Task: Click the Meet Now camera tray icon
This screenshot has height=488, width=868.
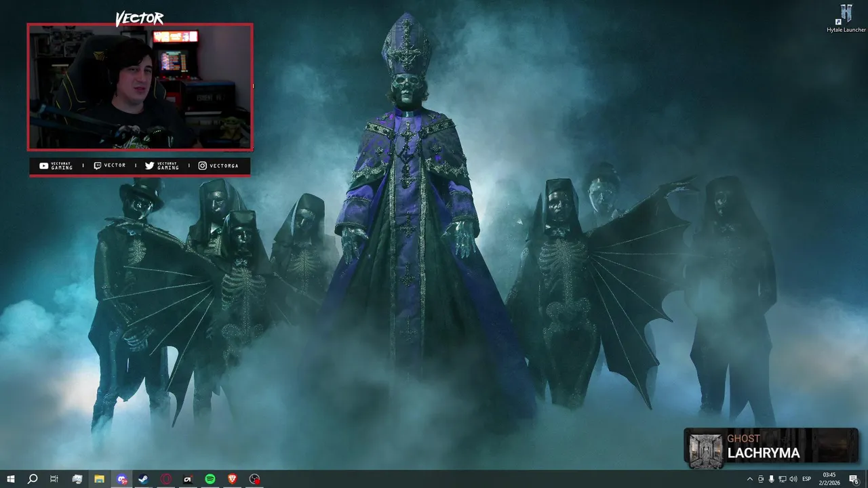Action: [761, 479]
